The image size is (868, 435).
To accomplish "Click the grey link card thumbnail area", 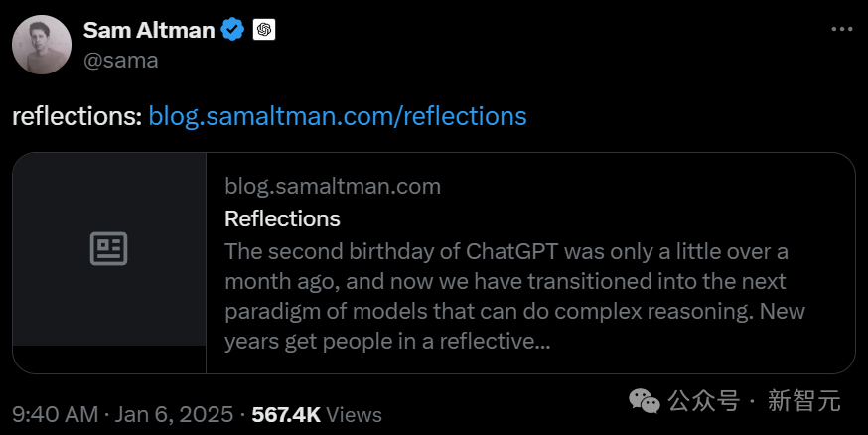I will point(109,298).
